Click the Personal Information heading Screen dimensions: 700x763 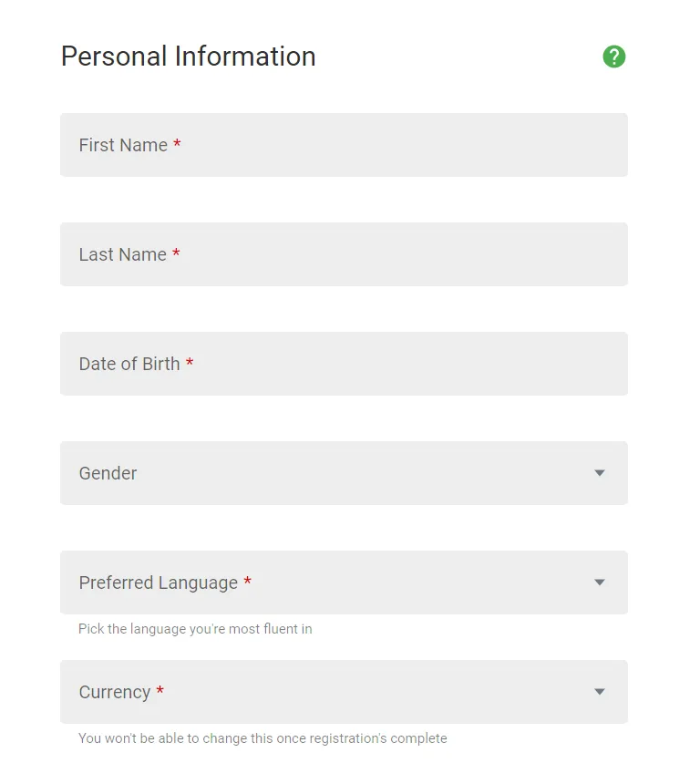click(188, 57)
